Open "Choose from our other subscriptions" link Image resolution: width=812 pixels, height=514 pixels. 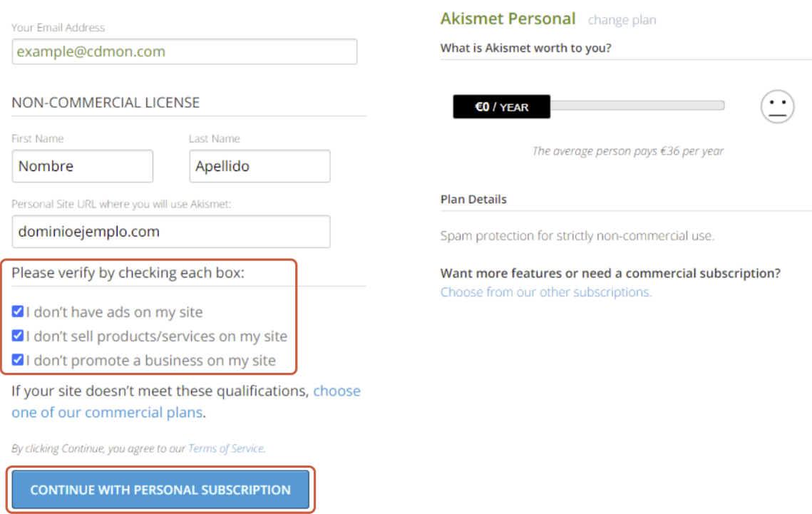[546, 292]
